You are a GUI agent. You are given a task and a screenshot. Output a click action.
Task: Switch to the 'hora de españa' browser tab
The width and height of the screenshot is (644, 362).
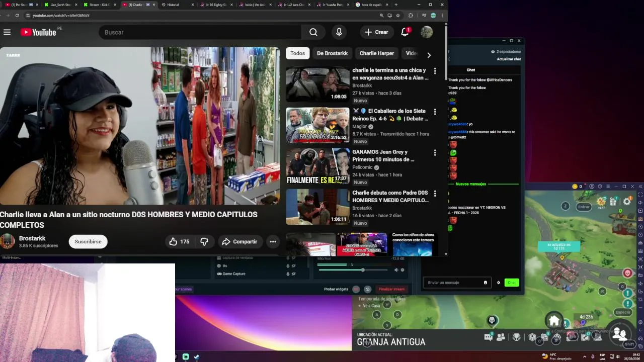click(371, 5)
